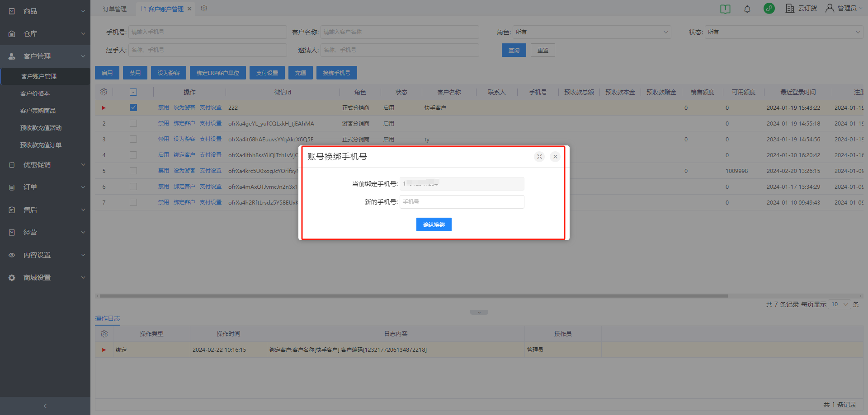Maximize the 账号换绑手机号 dialog
Viewport: 868px width, 415px height.
click(x=539, y=157)
